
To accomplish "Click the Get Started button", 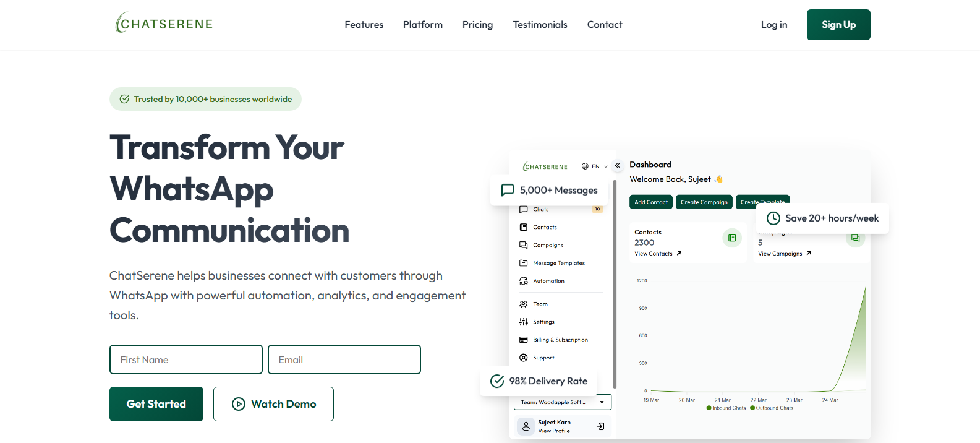I will 156,404.
